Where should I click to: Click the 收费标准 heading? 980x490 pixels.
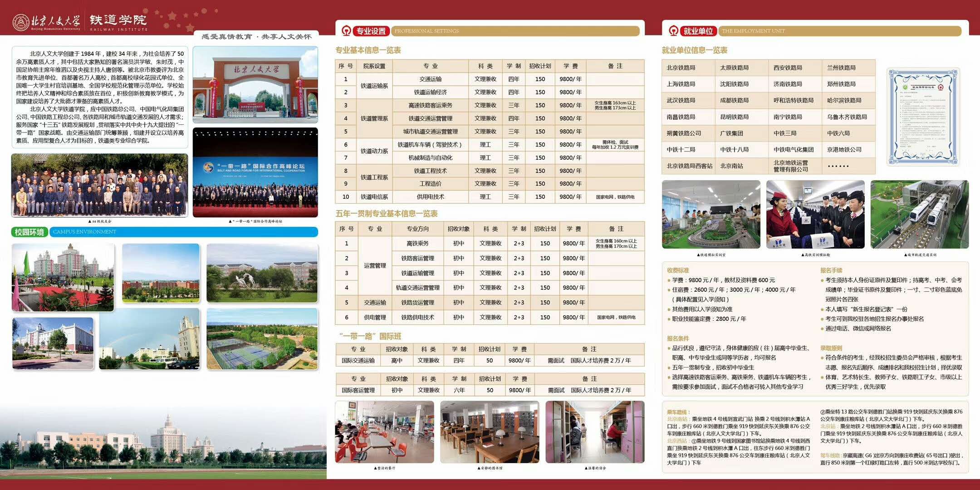coord(678,270)
